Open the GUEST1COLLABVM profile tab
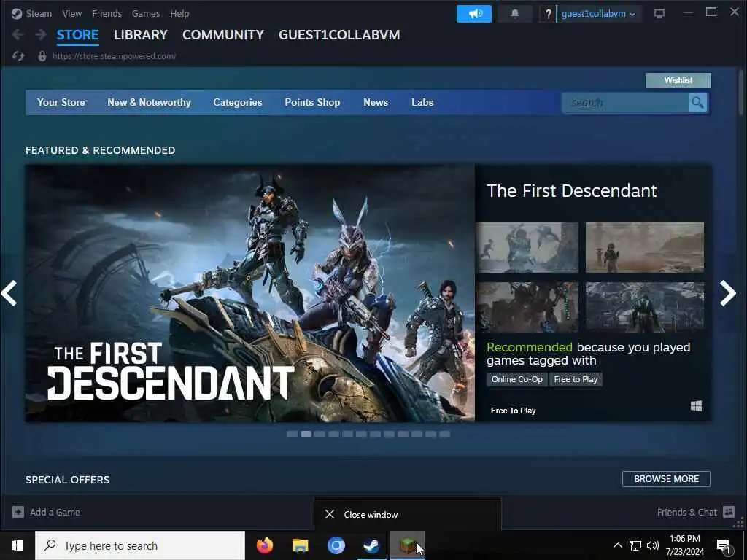Image resolution: width=747 pixels, height=560 pixels. tap(339, 35)
